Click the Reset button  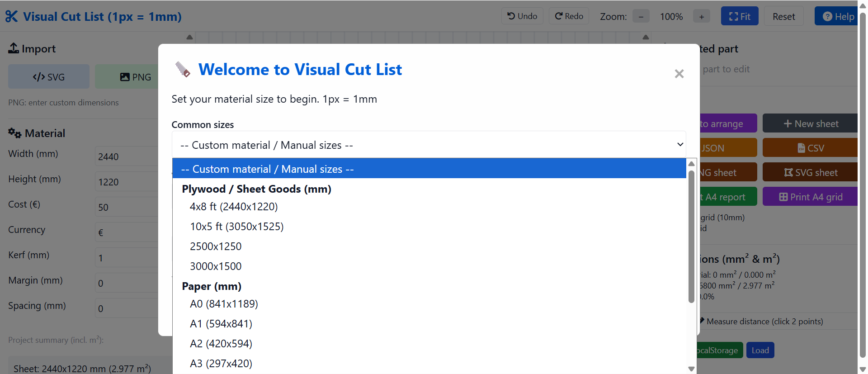point(783,16)
